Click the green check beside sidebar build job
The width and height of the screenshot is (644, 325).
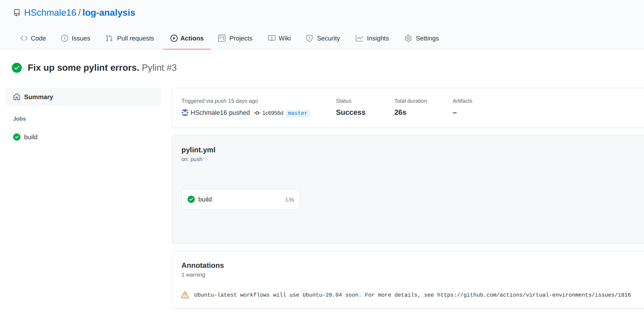coord(17,137)
